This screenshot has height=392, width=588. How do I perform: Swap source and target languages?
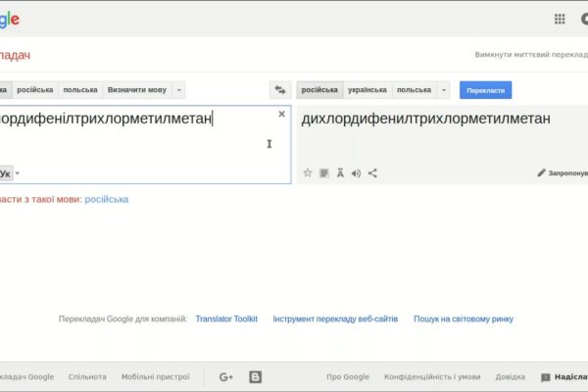click(280, 90)
